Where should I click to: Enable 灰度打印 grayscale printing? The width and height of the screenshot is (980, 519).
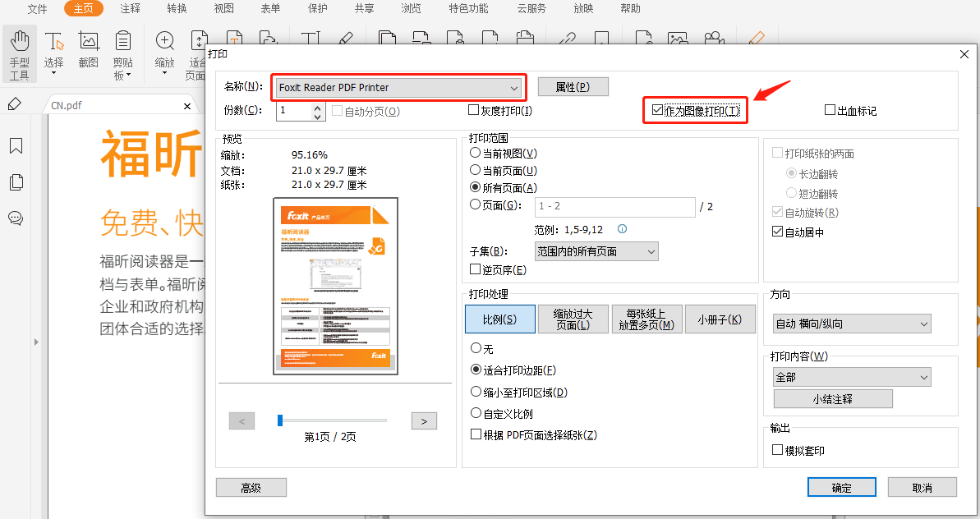(474, 110)
